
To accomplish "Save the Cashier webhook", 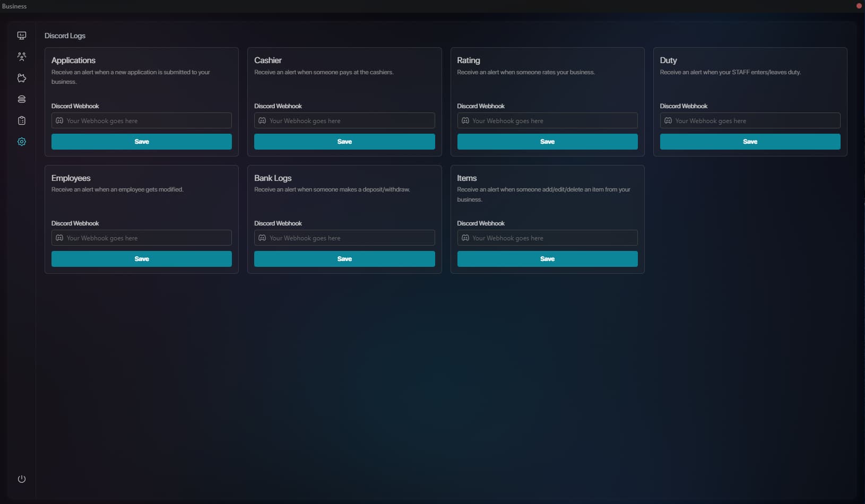I will 344,142.
